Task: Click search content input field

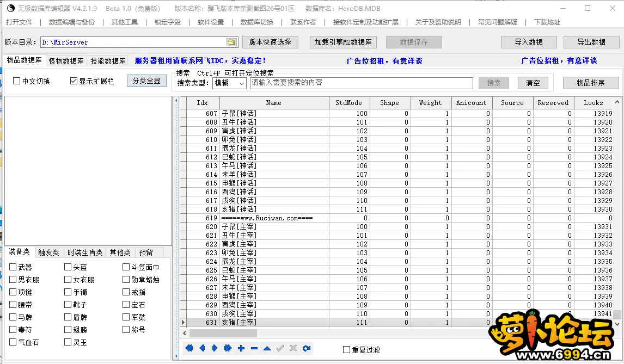Action: click(362, 83)
